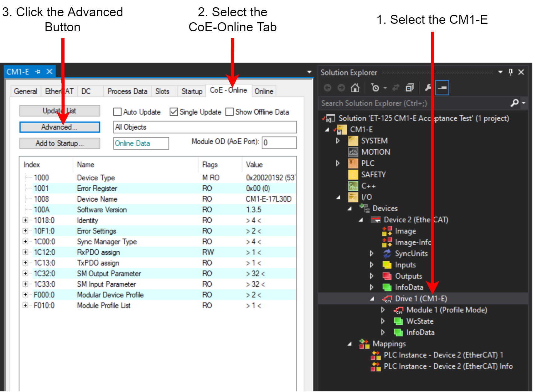Expand the 1018:0 Identity object row

pyautogui.click(x=25, y=220)
